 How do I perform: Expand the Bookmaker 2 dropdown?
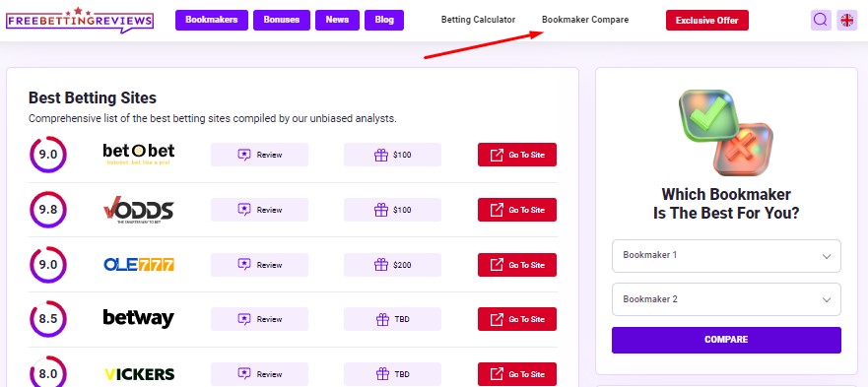coord(726,299)
